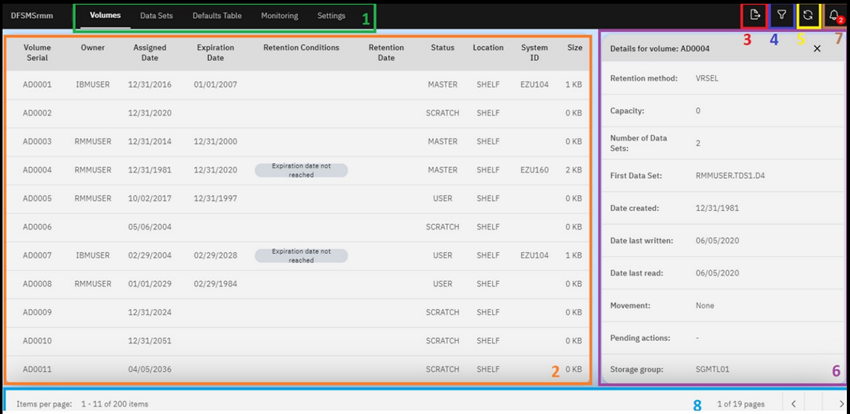The image size is (850, 414).
Task: Click the IBMUSER owner of AD0001
Action: point(93,85)
